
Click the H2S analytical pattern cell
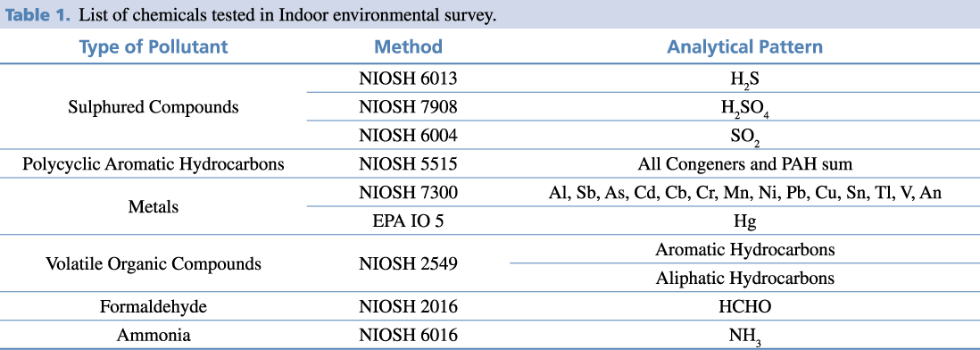pos(744,80)
